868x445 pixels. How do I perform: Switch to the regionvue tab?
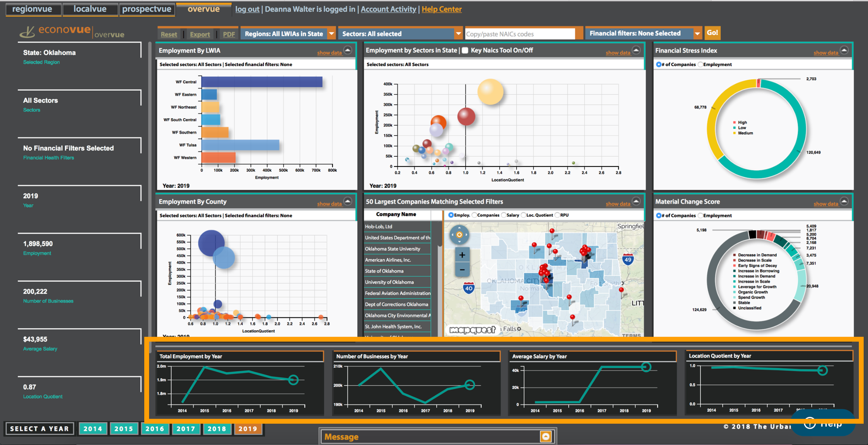(x=33, y=9)
